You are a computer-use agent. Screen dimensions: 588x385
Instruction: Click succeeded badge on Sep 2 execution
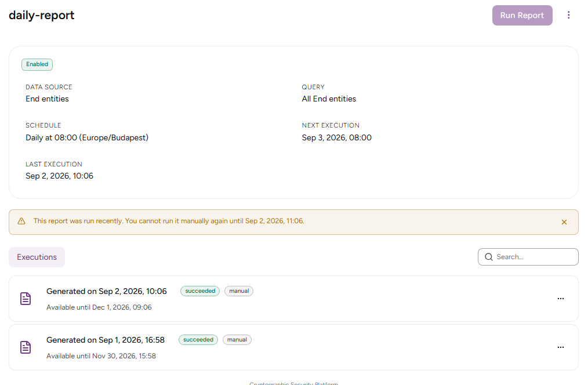coord(200,291)
